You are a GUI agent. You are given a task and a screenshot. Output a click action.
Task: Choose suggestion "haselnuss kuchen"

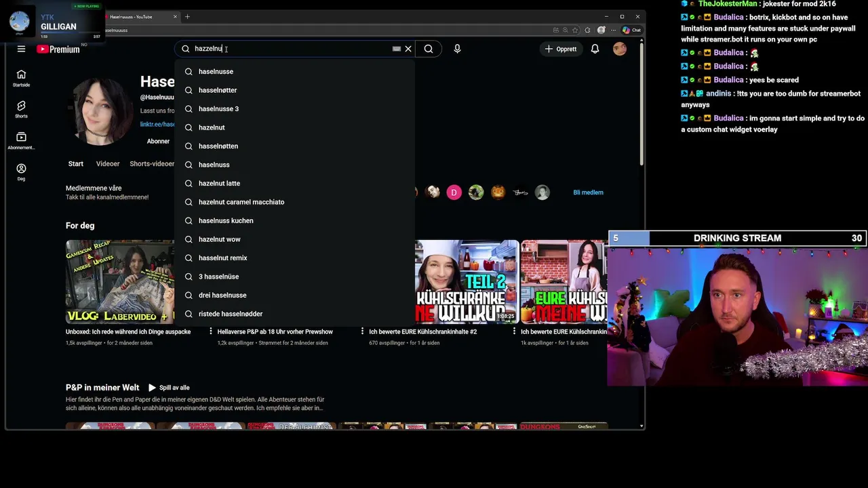pyautogui.click(x=294, y=220)
